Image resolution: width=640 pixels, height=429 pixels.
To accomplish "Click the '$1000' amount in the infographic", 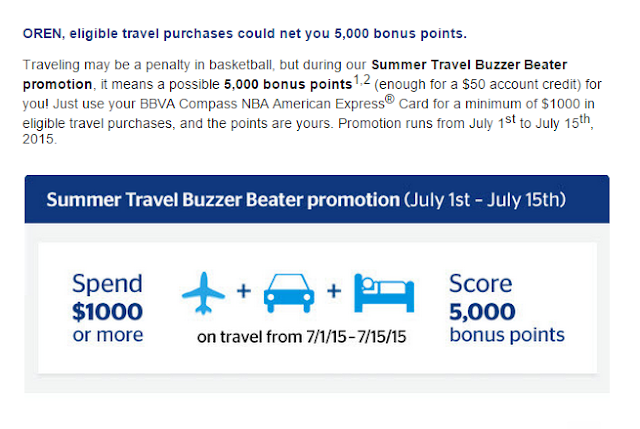I will (107, 312).
